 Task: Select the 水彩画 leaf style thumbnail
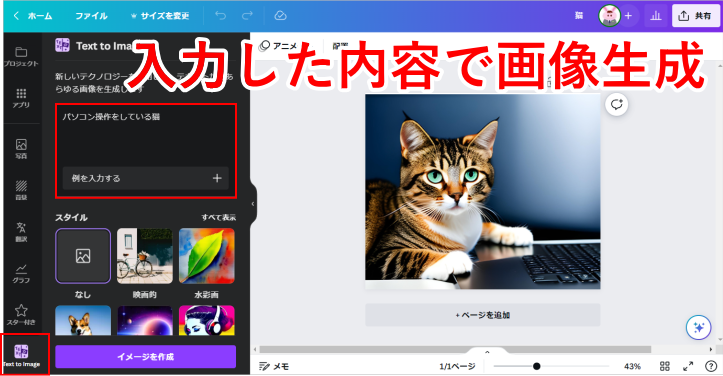coord(207,256)
